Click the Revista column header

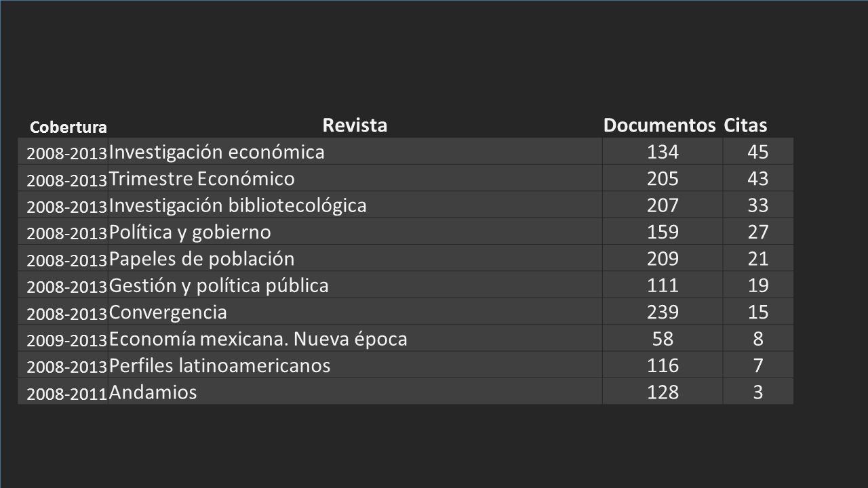click(x=355, y=125)
